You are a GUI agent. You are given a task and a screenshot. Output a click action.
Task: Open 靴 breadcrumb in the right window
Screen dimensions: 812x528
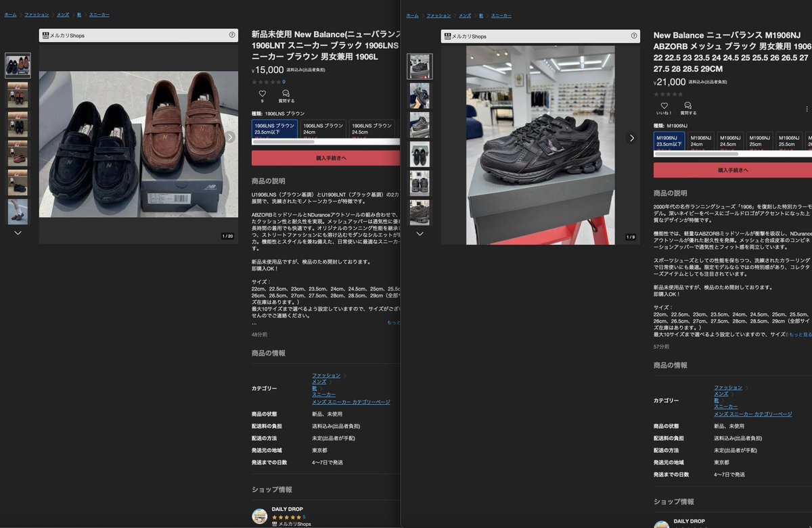tap(480, 15)
